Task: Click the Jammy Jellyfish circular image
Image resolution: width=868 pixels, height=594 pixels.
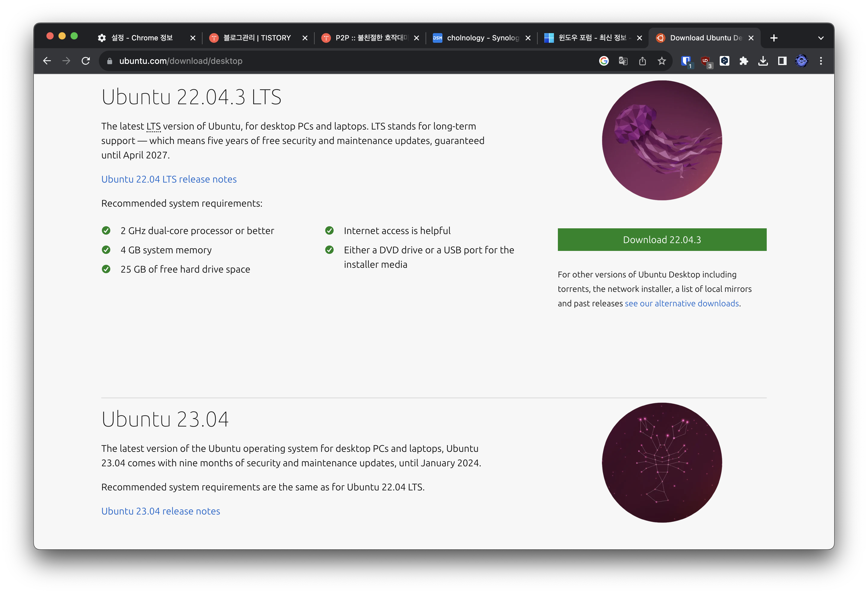Action: coord(662,140)
